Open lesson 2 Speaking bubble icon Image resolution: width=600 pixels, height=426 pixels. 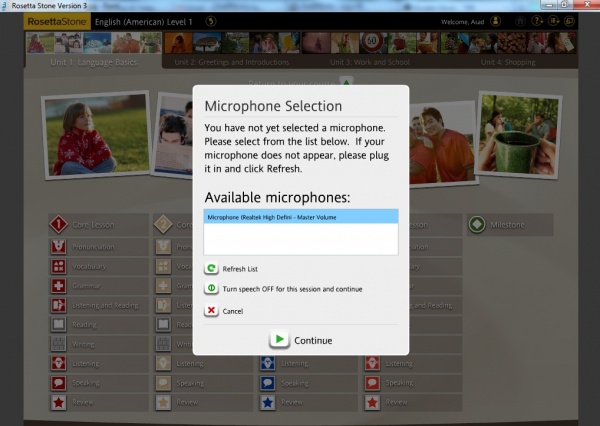(163, 382)
